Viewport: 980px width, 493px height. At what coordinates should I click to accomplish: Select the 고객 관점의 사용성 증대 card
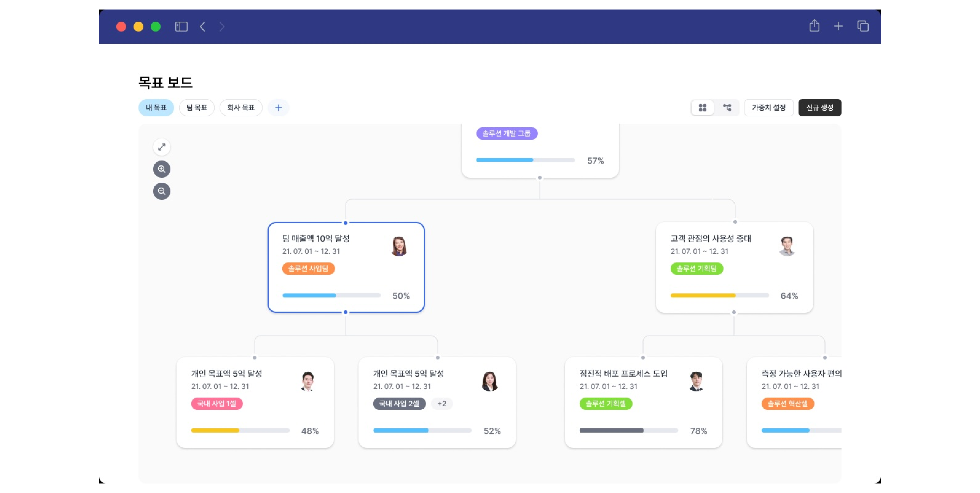click(734, 267)
